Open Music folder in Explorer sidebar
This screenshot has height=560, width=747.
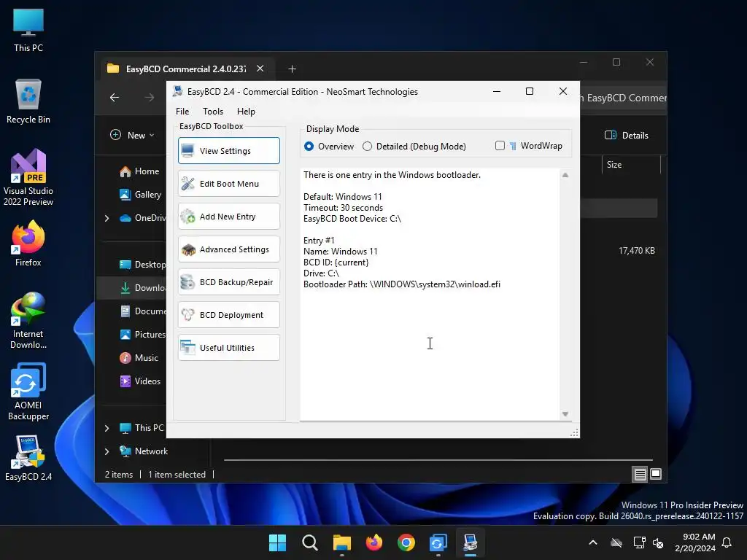pos(139,358)
